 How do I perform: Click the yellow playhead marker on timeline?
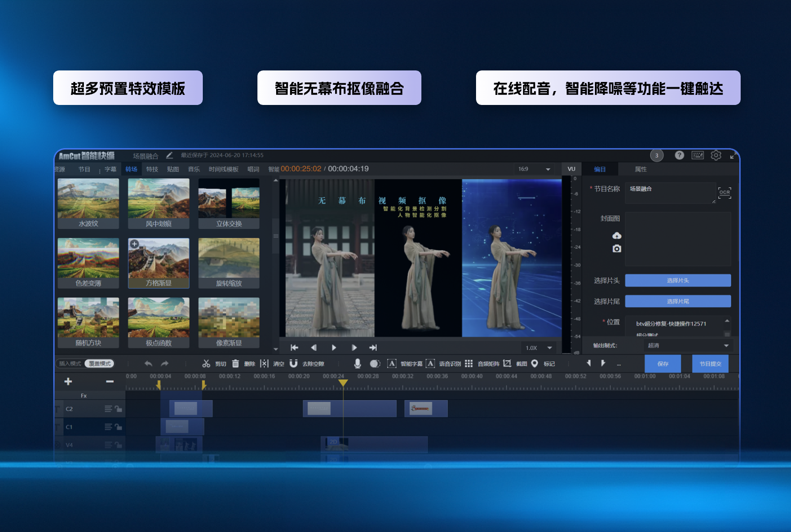click(x=343, y=382)
